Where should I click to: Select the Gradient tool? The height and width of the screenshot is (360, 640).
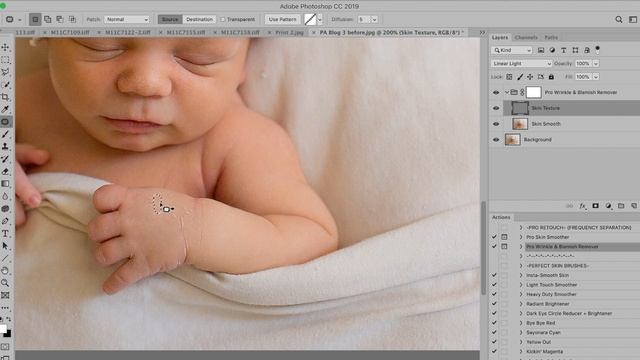click(x=5, y=184)
